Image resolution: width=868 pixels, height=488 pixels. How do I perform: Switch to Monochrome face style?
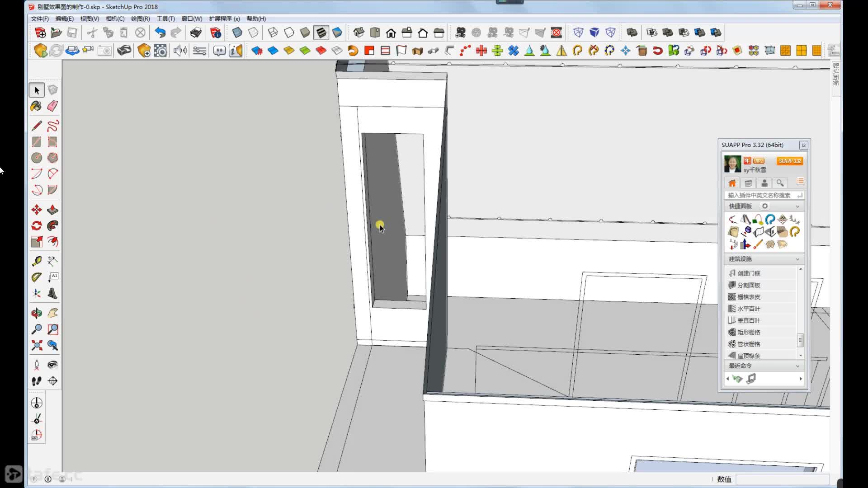pyautogui.click(x=337, y=33)
